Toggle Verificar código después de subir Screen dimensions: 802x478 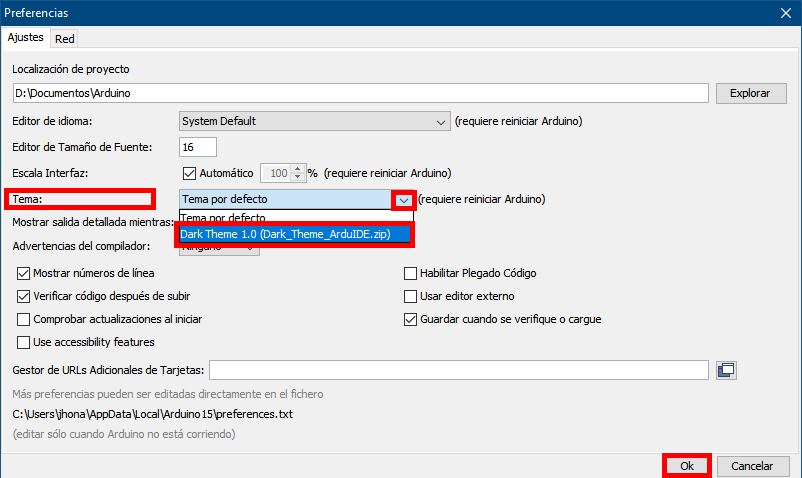click(x=24, y=297)
